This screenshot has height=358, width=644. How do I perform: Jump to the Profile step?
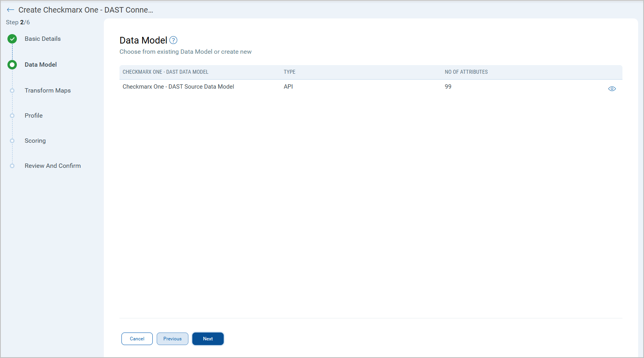coord(34,116)
